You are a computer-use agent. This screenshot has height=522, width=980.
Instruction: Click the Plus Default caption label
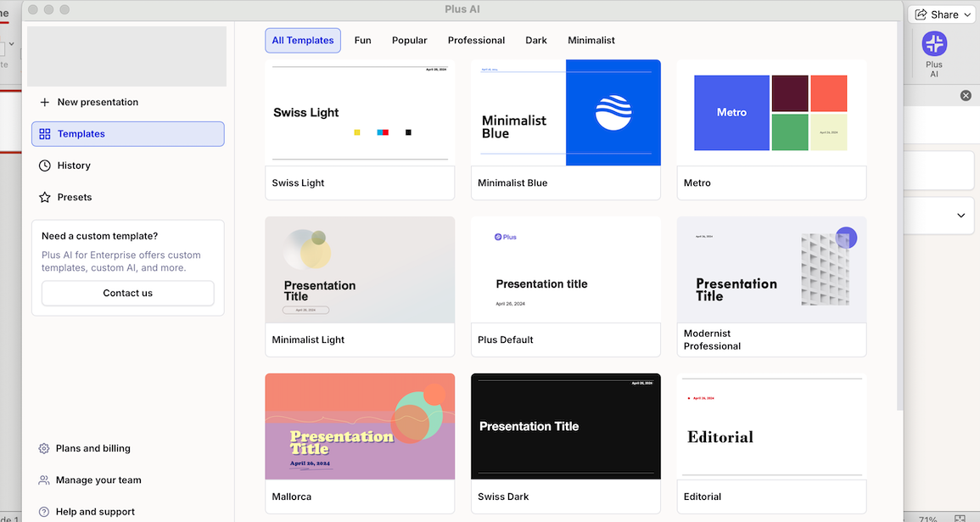point(505,340)
